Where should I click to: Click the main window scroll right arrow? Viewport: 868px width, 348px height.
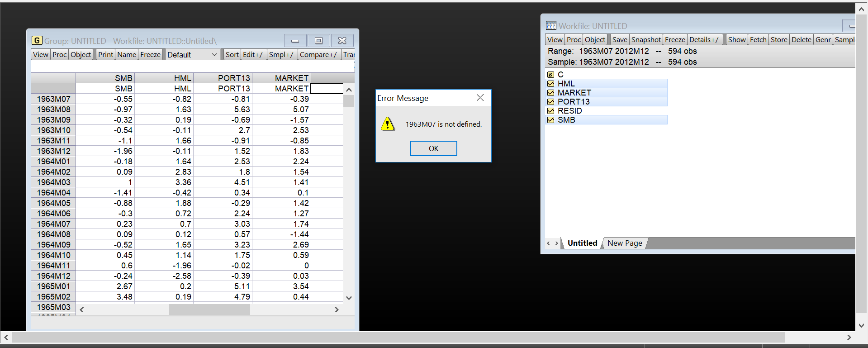pyautogui.click(x=849, y=337)
